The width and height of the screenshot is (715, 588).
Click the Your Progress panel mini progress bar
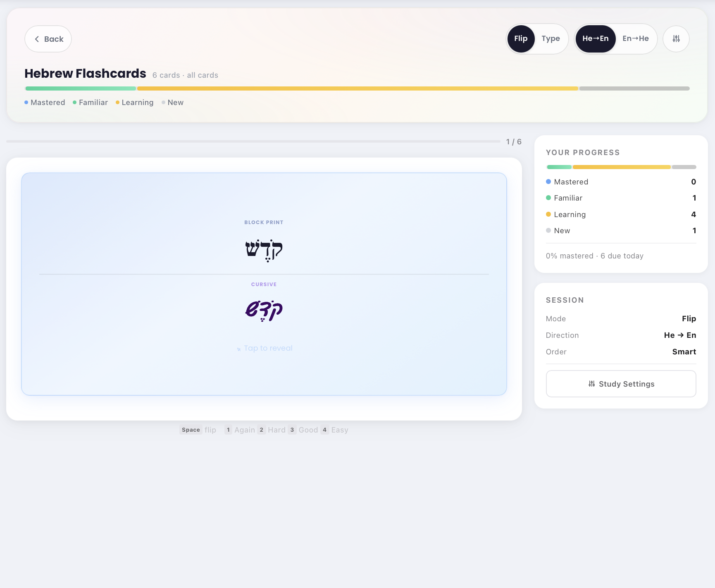coord(621,167)
